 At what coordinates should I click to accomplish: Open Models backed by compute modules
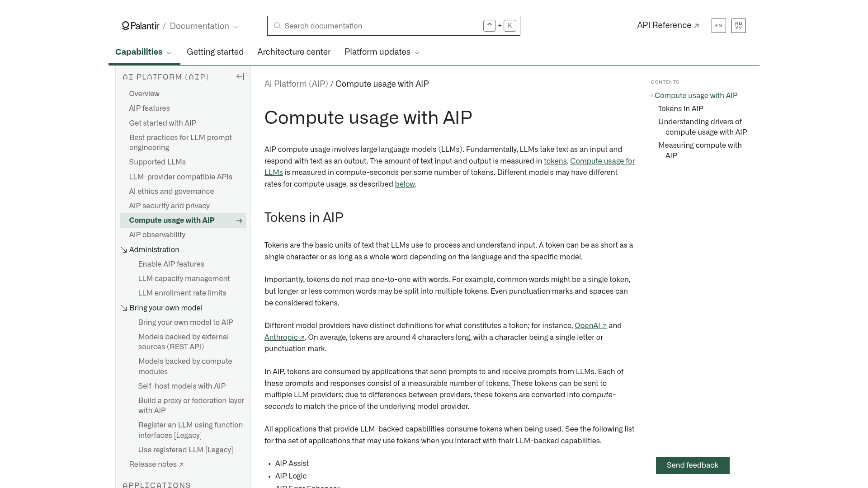pos(185,366)
